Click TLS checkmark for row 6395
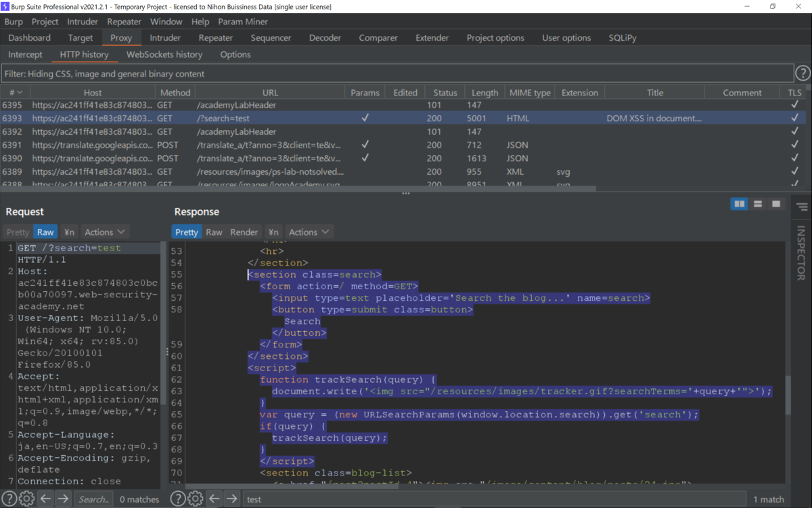The height and width of the screenshot is (508, 812). 794,104
